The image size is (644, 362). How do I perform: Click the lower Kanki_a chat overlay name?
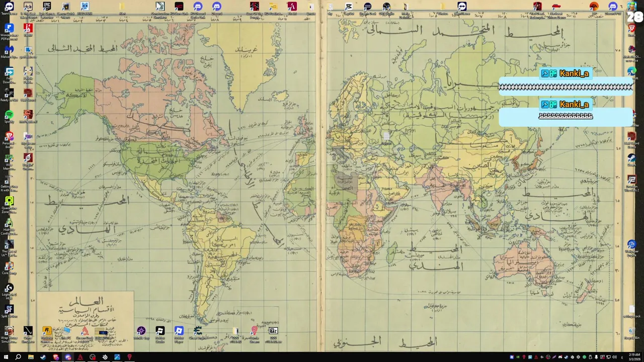tap(574, 105)
